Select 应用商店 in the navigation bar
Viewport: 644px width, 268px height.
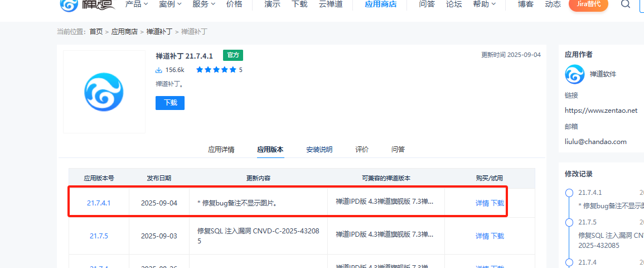point(381,4)
